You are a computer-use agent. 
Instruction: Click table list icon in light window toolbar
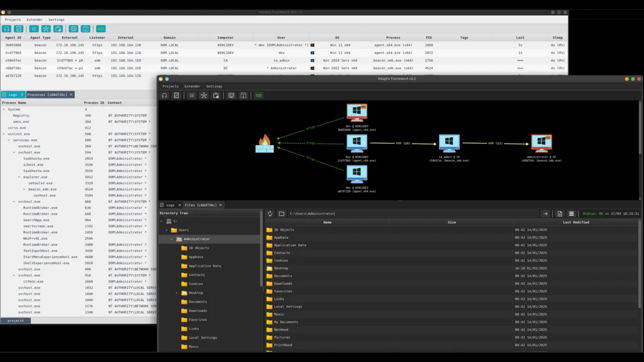pyautogui.click(x=34, y=29)
